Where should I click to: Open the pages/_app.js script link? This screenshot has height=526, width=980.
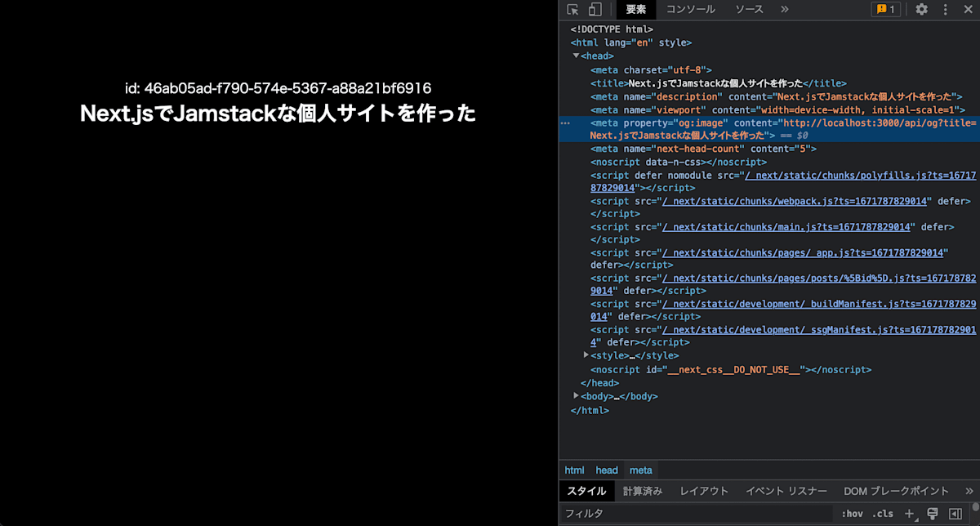tap(804, 253)
